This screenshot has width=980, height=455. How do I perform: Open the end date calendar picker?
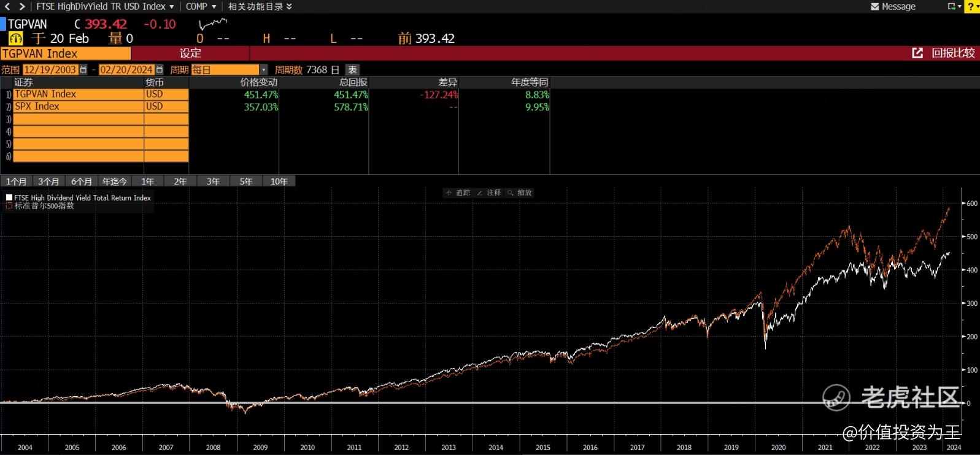click(x=160, y=70)
